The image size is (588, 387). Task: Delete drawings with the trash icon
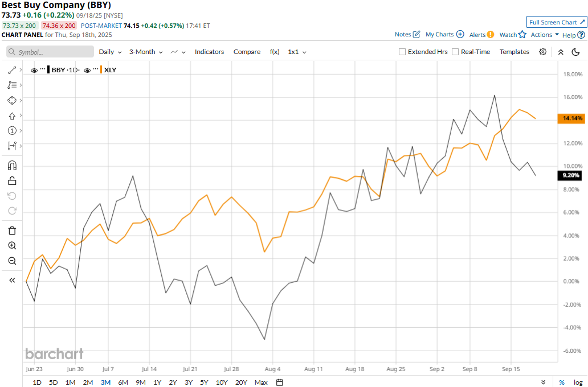point(12,230)
